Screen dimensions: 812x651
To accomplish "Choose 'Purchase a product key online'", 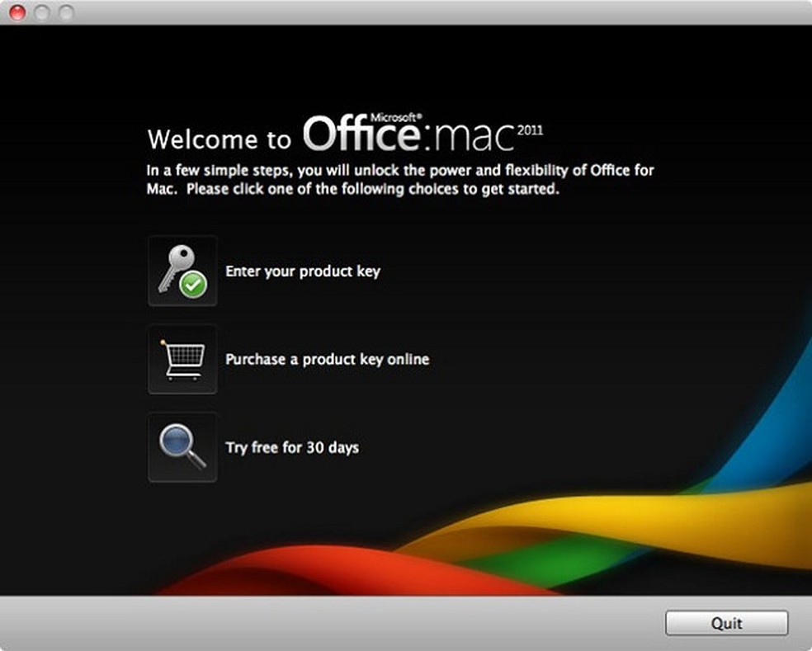I will click(x=328, y=360).
